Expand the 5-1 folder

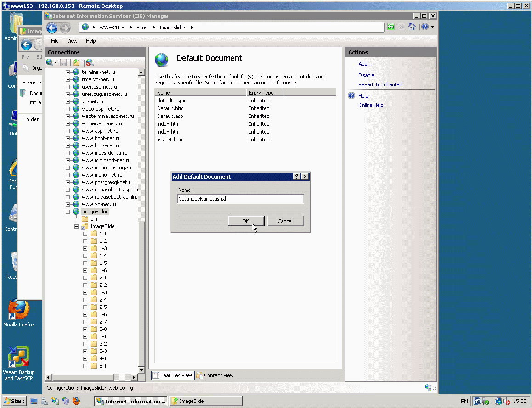click(85, 366)
